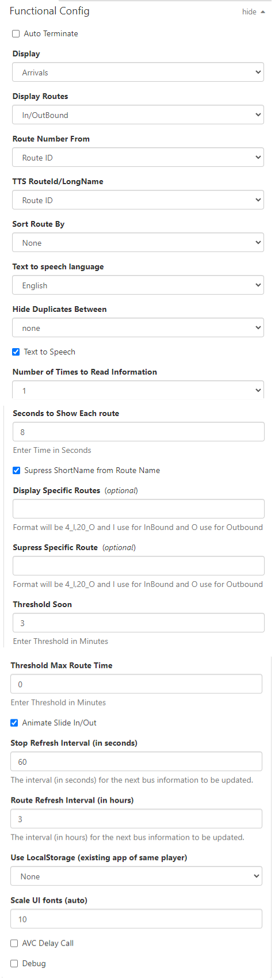
Task: Uncheck the Text to Speech checkbox
Action: click(x=16, y=352)
